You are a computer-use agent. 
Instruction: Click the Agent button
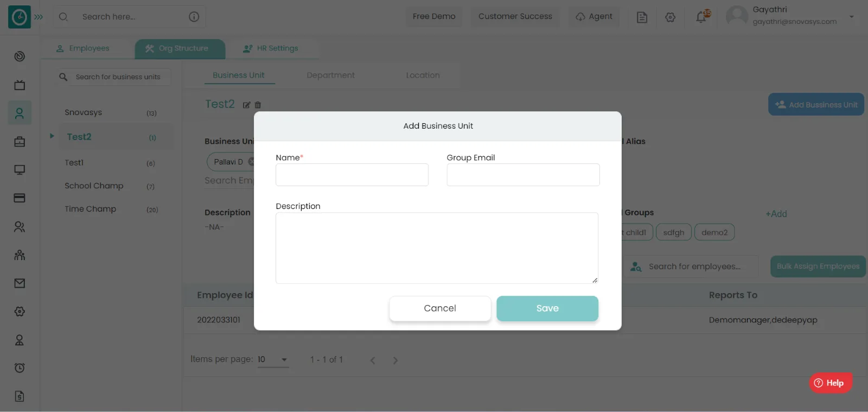tap(595, 16)
